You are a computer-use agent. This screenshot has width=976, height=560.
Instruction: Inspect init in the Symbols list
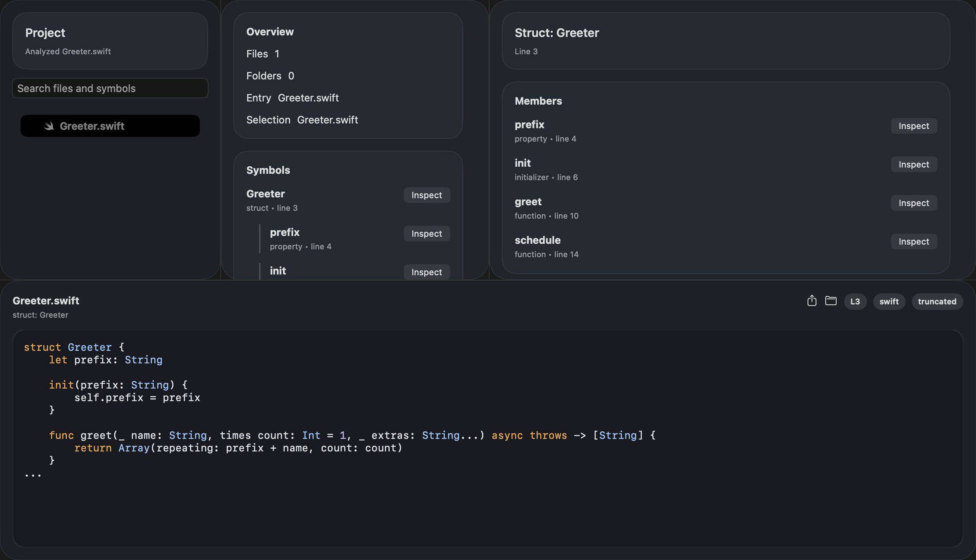coord(427,272)
